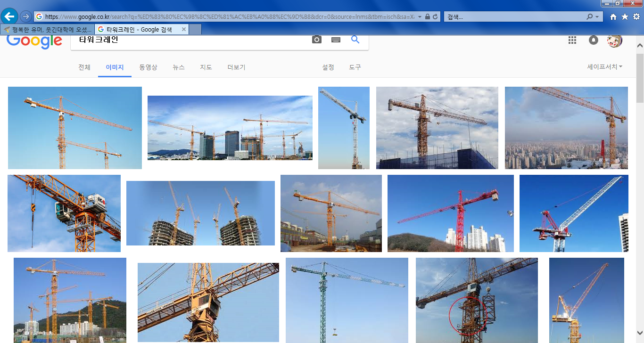Viewport: 644px width, 343px height.
Task: Open the two tilted buildings with cranes thumbnail
Action: click(200, 213)
